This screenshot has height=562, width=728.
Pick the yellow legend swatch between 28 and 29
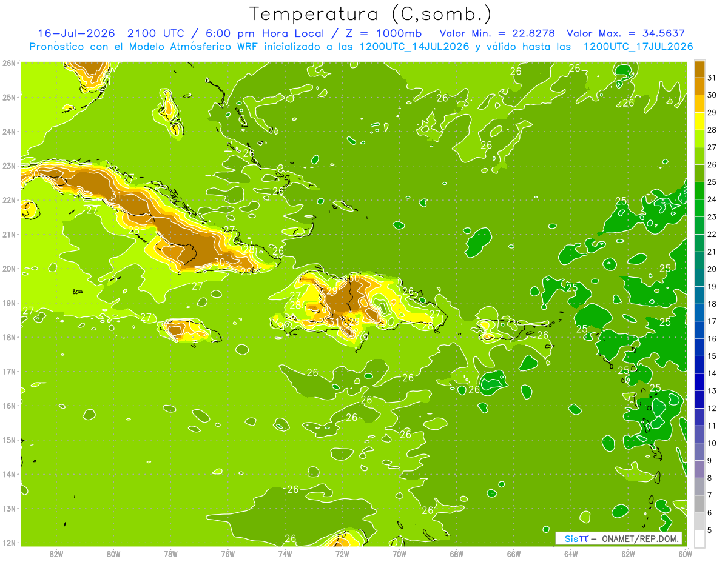(699, 121)
